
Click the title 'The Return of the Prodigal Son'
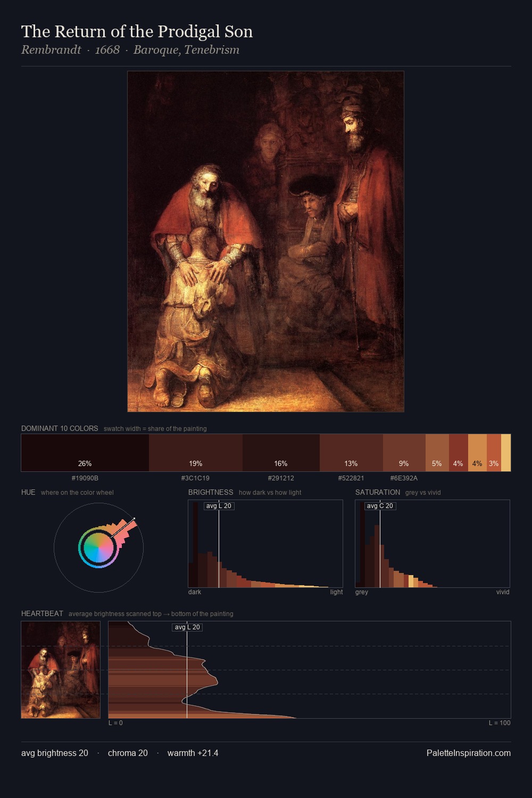pos(137,32)
